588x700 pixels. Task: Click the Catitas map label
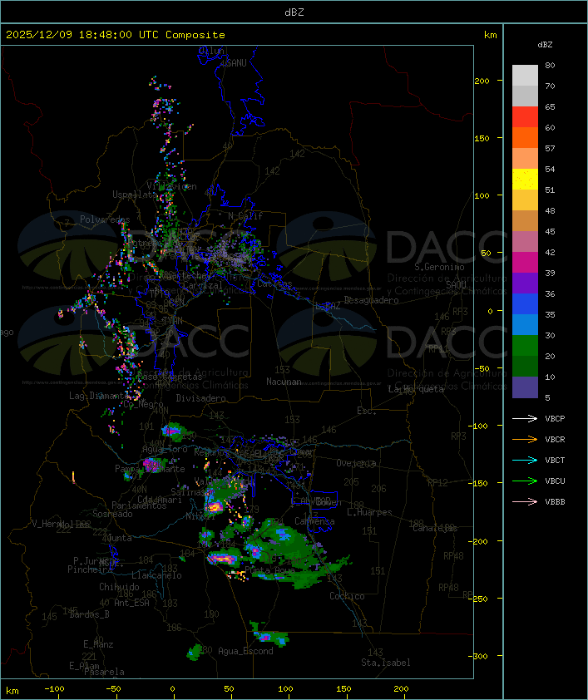[x=274, y=284]
